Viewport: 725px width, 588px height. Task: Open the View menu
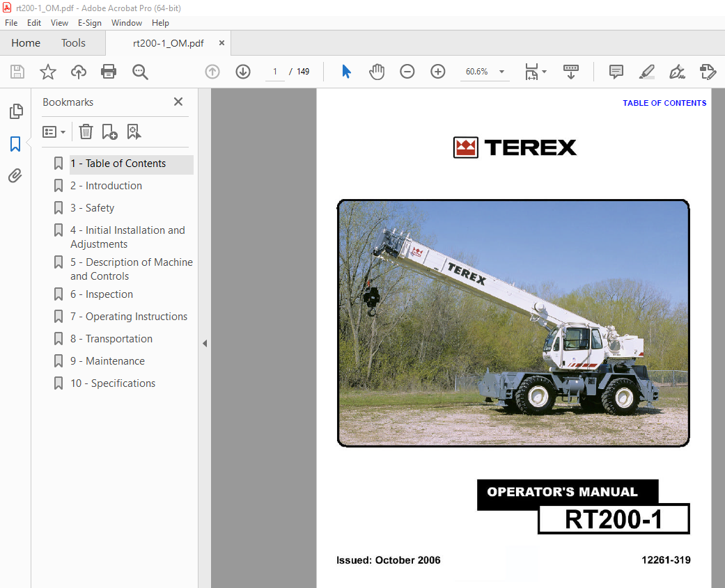click(x=59, y=23)
